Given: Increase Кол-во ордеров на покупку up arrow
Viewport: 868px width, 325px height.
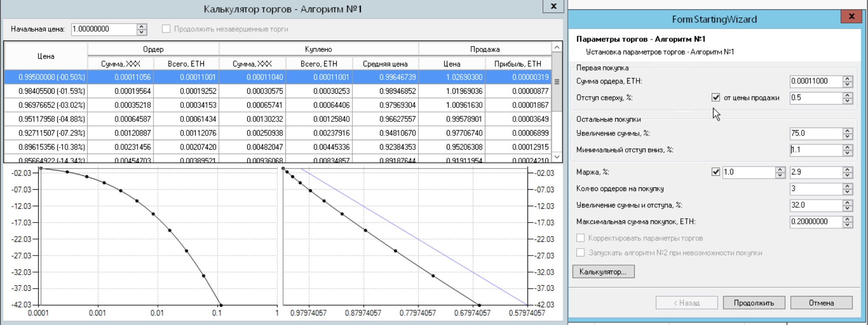Looking at the screenshot, I should (x=848, y=186).
